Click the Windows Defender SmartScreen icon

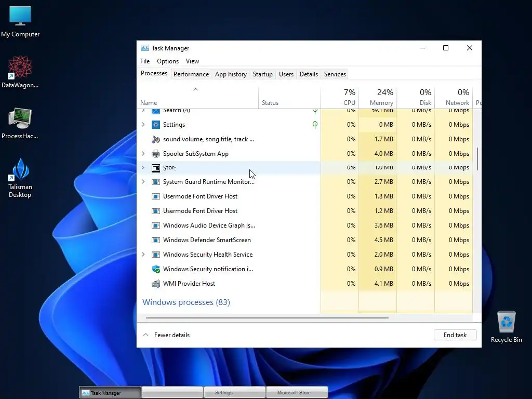pyautogui.click(x=156, y=240)
